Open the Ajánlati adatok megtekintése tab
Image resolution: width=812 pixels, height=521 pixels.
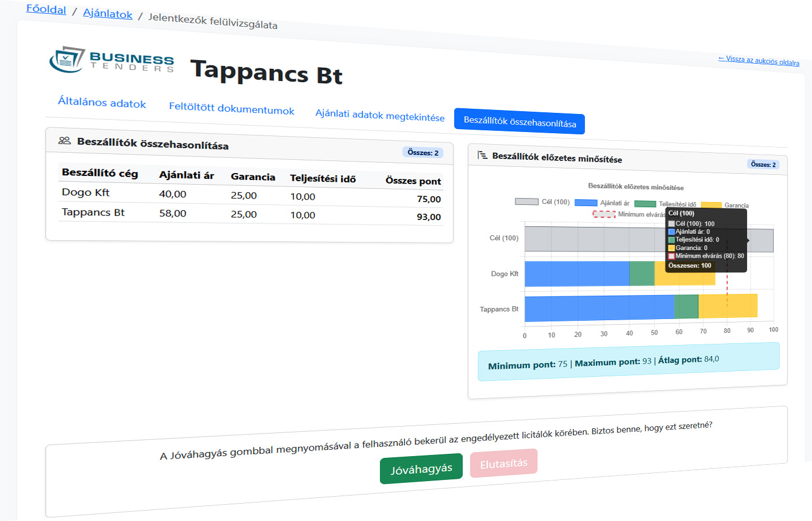tap(380, 115)
